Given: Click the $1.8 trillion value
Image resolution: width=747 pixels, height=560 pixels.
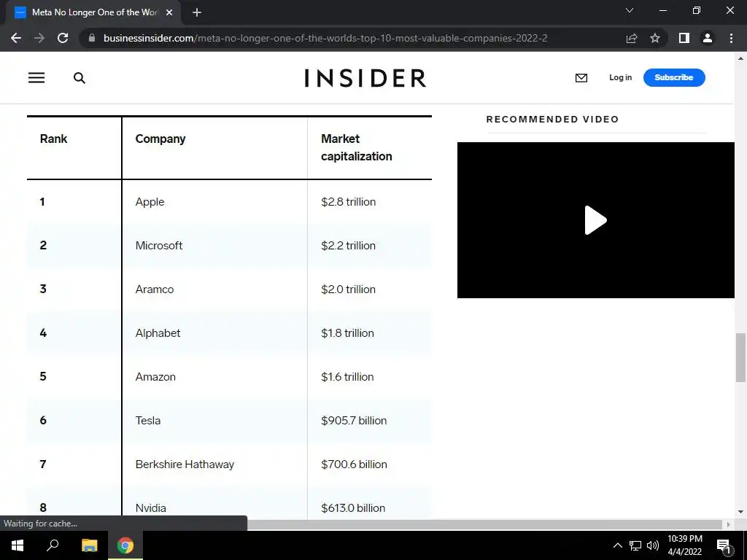Looking at the screenshot, I should tap(348, 333).
